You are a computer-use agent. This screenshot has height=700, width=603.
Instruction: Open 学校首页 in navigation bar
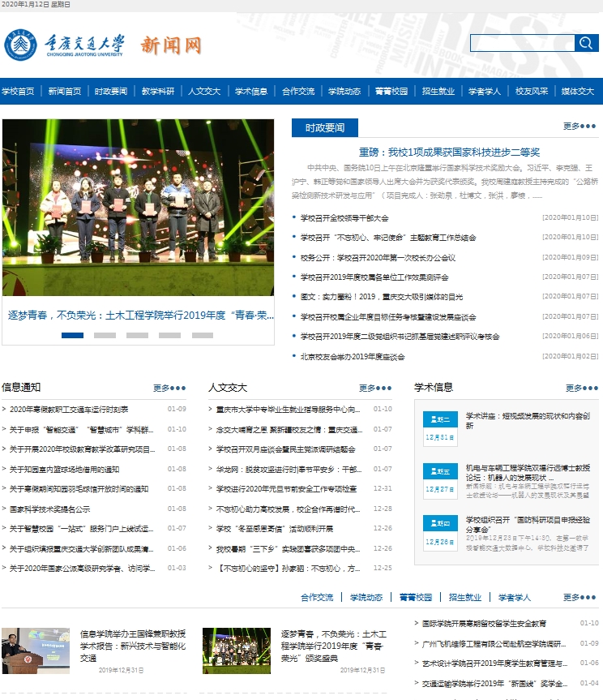(x=18, y=91)
